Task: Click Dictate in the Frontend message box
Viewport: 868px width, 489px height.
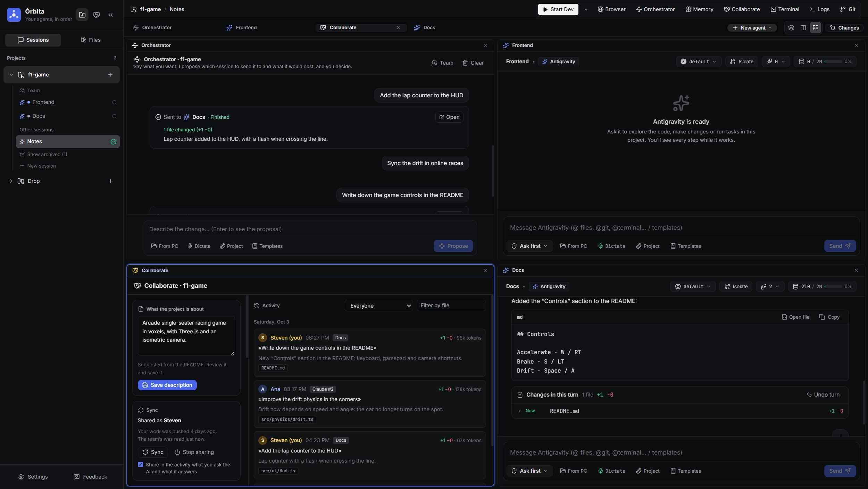Action: coord(611,246)
